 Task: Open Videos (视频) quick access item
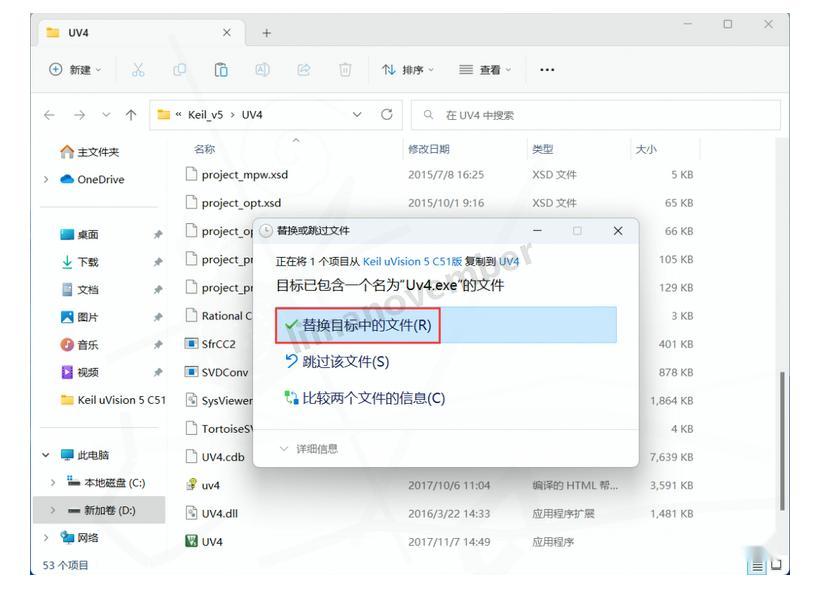[x=79, y=372]
